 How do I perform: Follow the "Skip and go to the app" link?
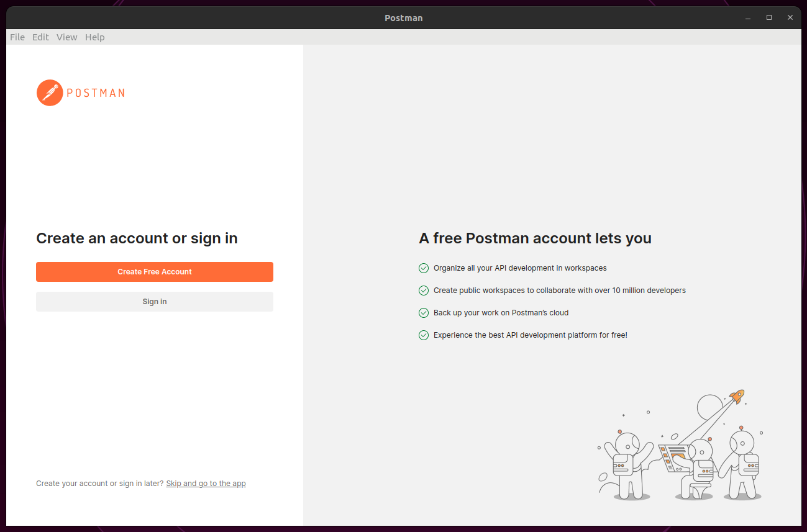(x=206, y=483)
